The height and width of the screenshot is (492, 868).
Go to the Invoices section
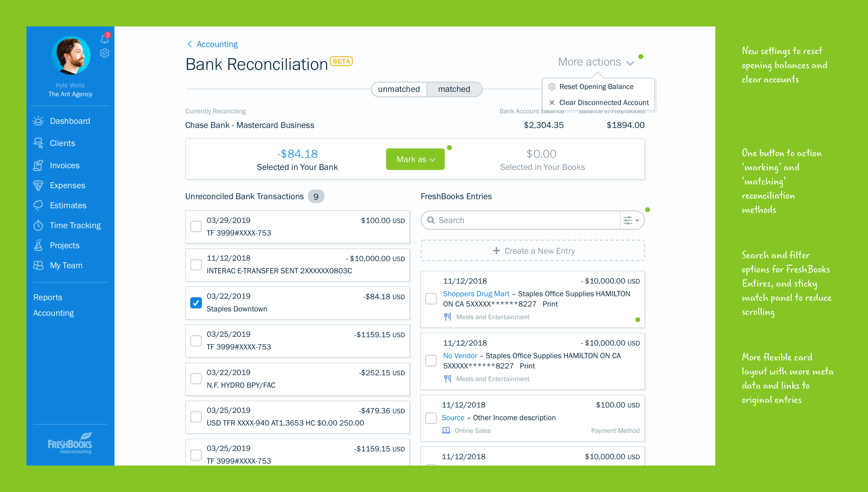coord(64,165)
